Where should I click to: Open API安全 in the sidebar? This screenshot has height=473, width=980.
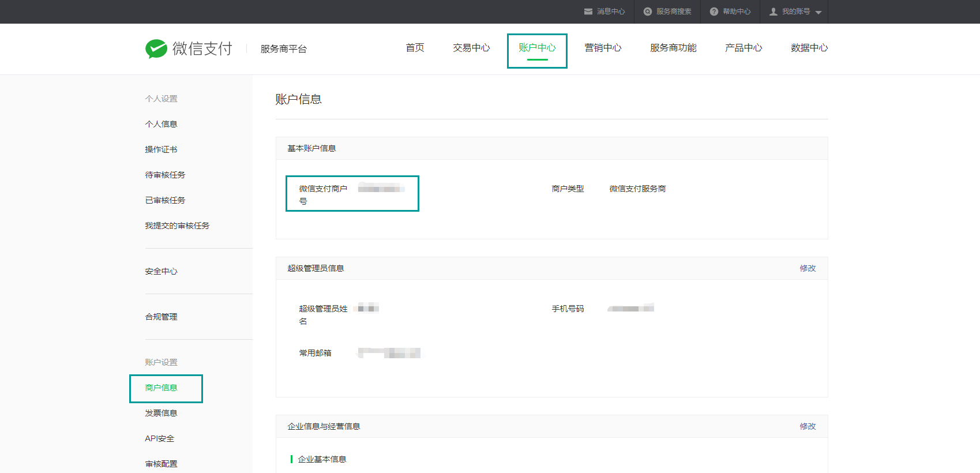(x=160, y=438)
